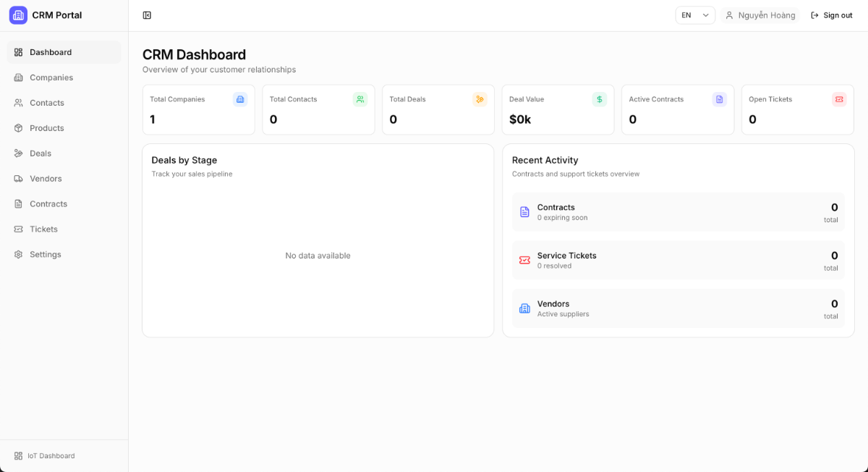Click the CRM Dashboard page heading
The height and width of the screenshot is (472, 868).
(x=194, y=54)
